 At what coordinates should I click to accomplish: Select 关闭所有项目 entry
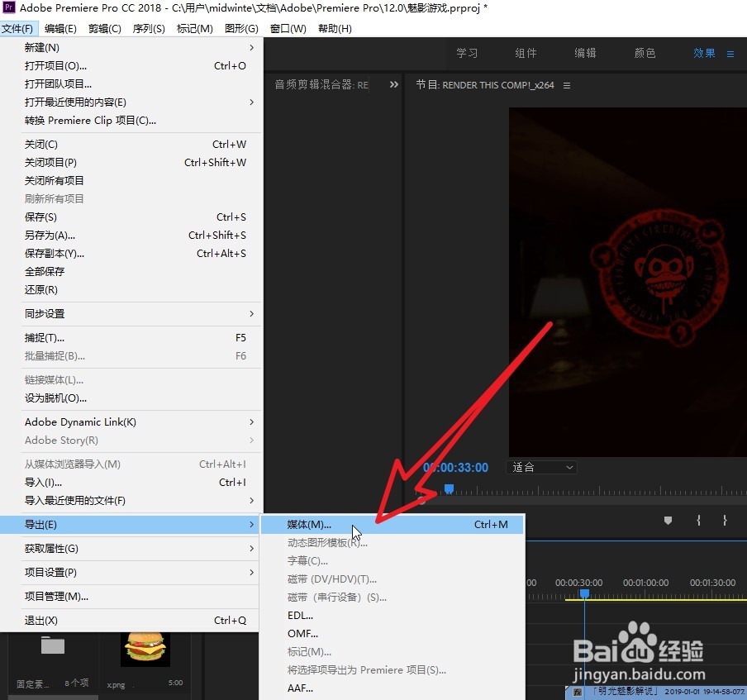coord(131,180)
